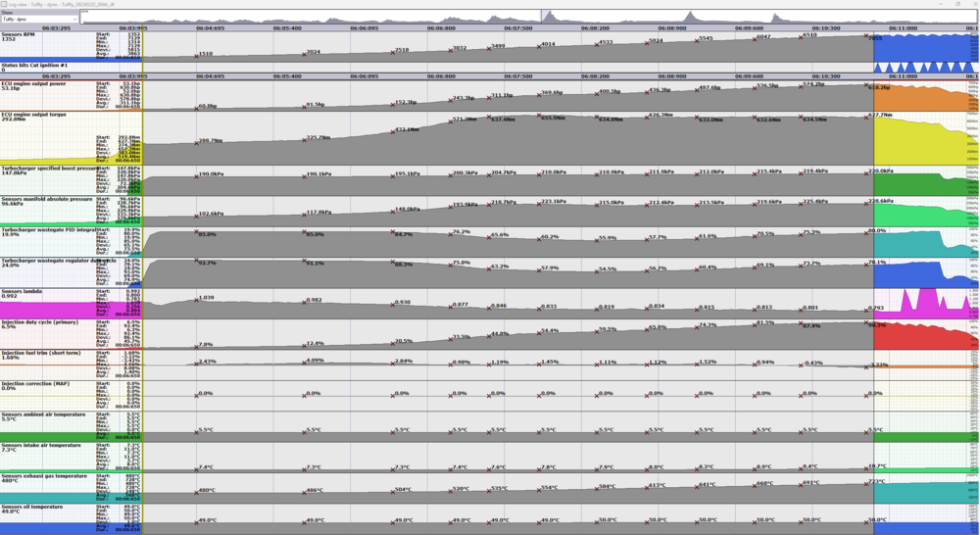Click the 723°C exhaust gas temperature marker
This screenshot has height=535, width=980.
tap(867, 481)
